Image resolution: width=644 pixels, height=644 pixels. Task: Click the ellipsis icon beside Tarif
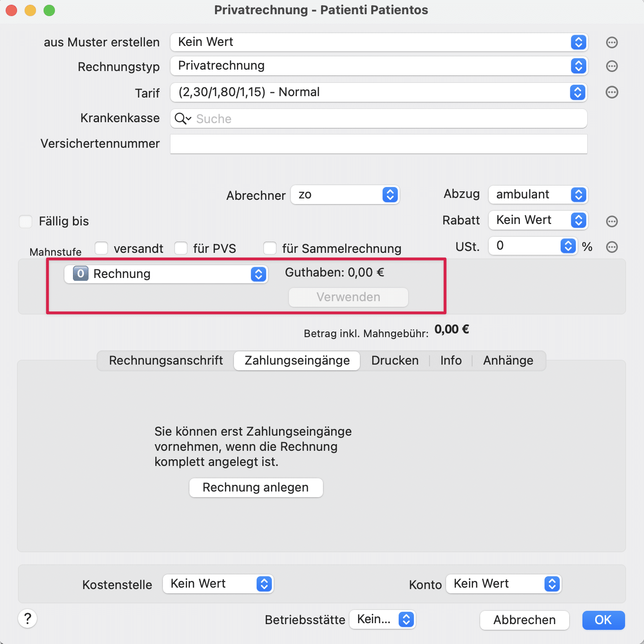click(x=612, y=92)
